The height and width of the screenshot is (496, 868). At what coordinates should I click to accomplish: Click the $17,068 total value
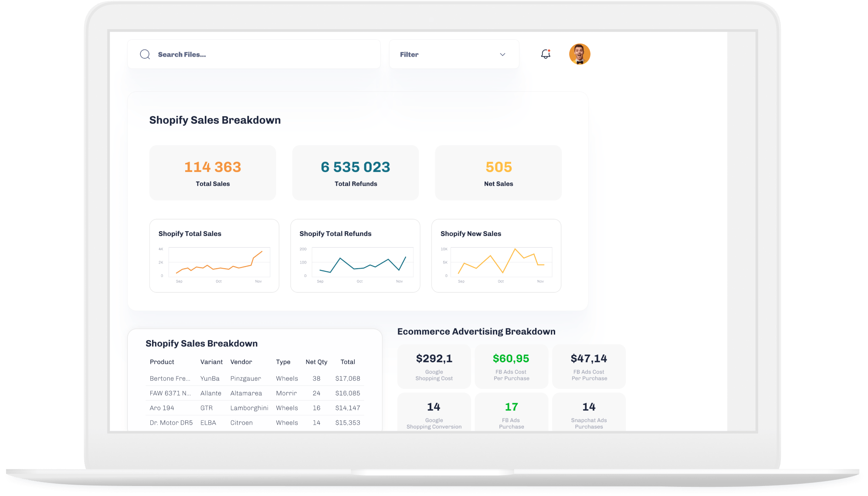click(348, 378)
